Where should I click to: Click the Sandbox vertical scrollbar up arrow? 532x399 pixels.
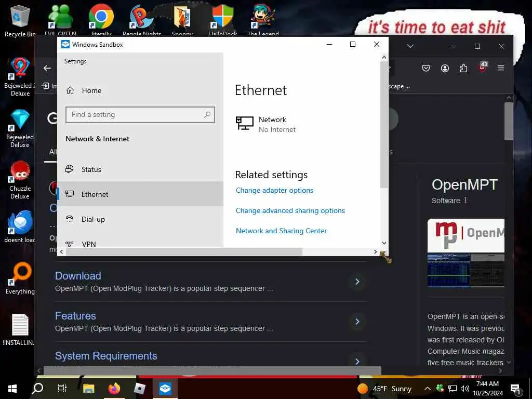click(x=384, y=57)
